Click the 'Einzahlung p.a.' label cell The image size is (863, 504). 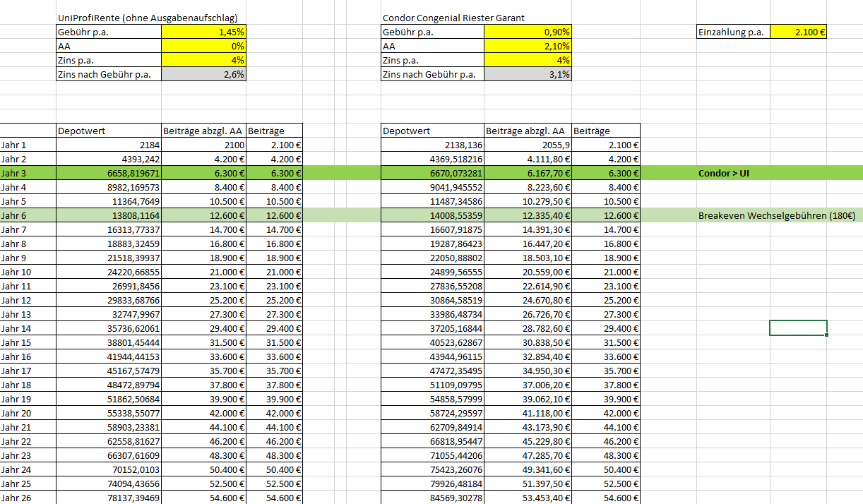[730, 32]
